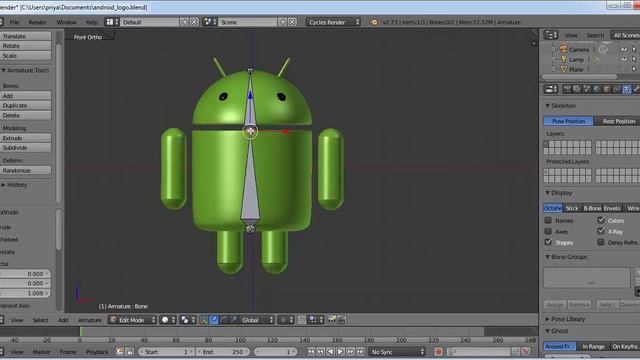The image size is (640, 360).
Task: Click the red auto keyframe record icon
Action: [439, 351]
